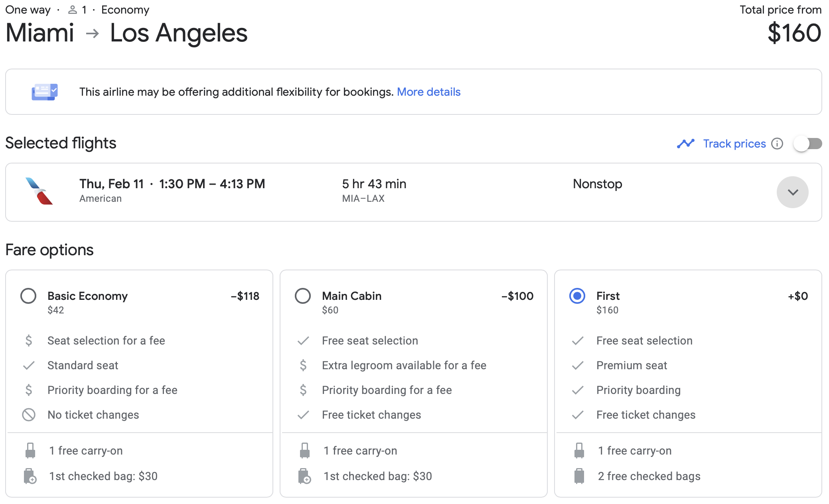This screenshot has height=504, width=829.
Task: Click the prohibited icon next to No ticket changes
Action: (28, 415)
